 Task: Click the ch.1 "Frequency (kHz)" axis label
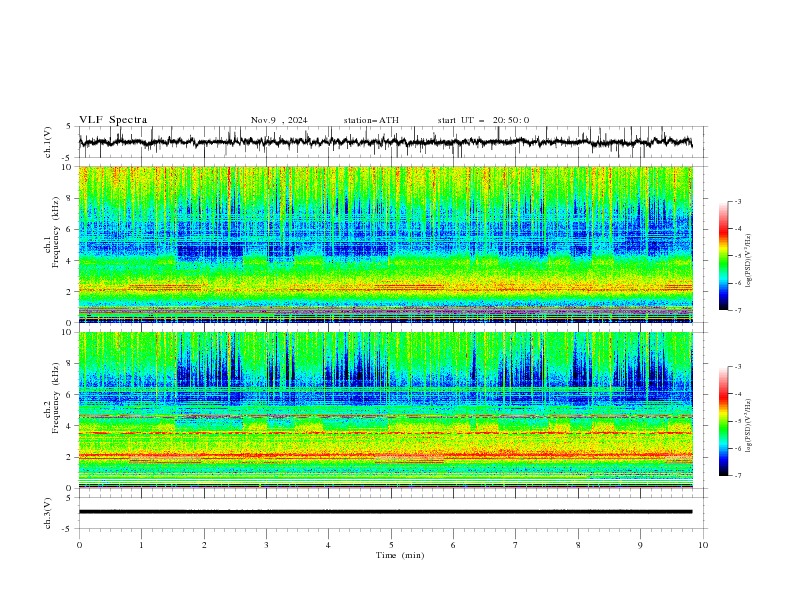pyautogui.click(x=56, y=233)
